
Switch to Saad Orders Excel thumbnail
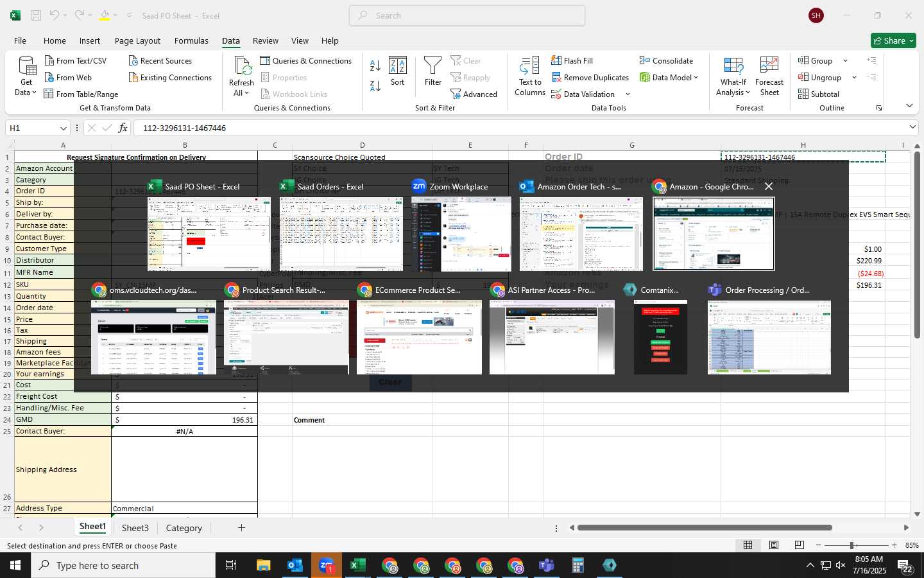[x=341, y=234]
